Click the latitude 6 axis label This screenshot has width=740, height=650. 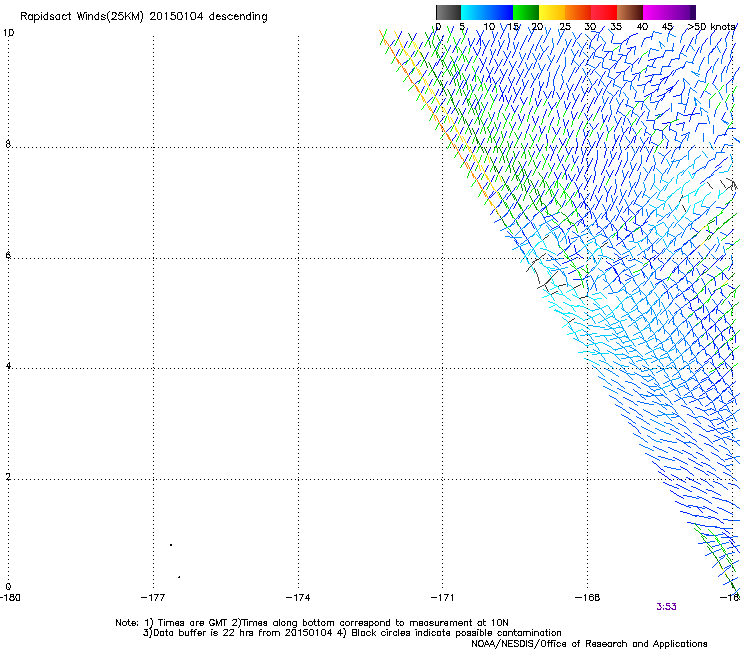8,255
